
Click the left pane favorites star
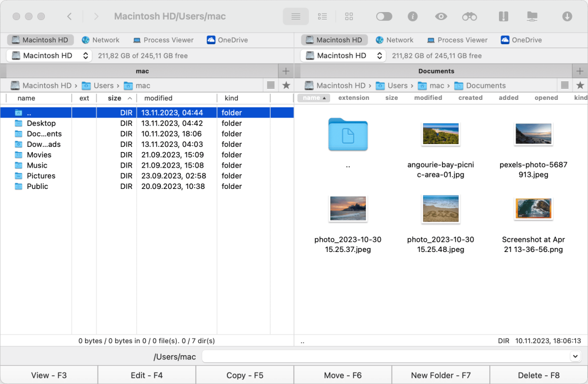point(286,86)
